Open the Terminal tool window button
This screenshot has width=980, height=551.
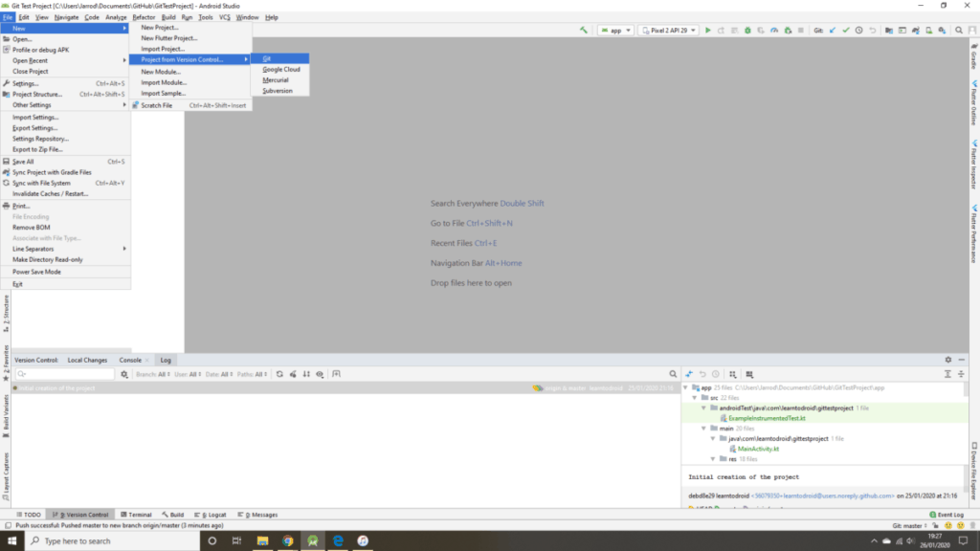point(136,515)
